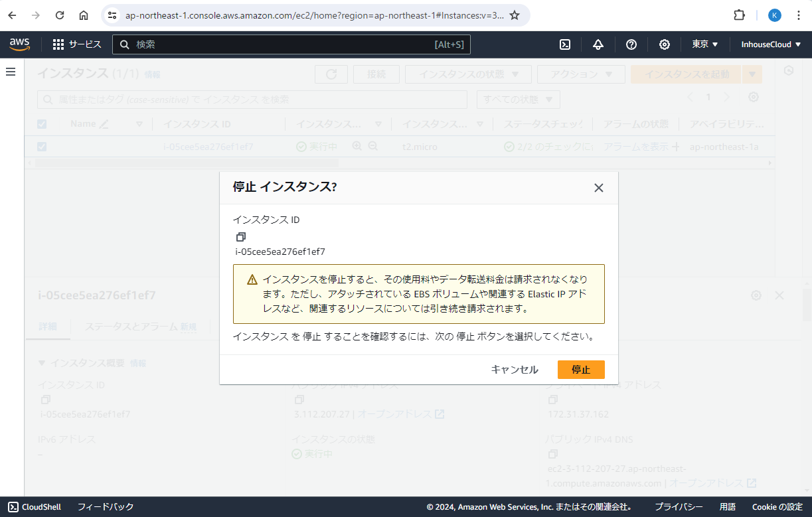Open the InhouseCloud account menu
Screen dimensions: 812x517
[771, 44]
